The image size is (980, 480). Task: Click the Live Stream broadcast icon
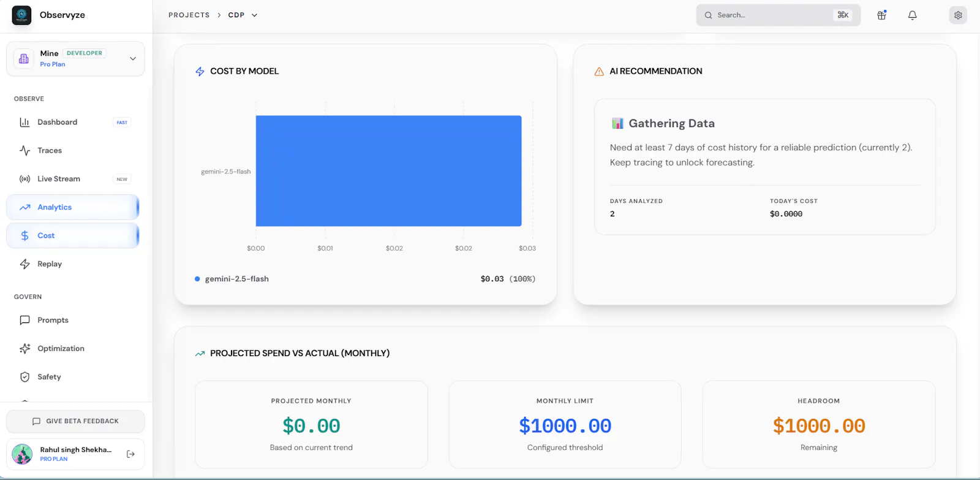(x=24, y=179)
